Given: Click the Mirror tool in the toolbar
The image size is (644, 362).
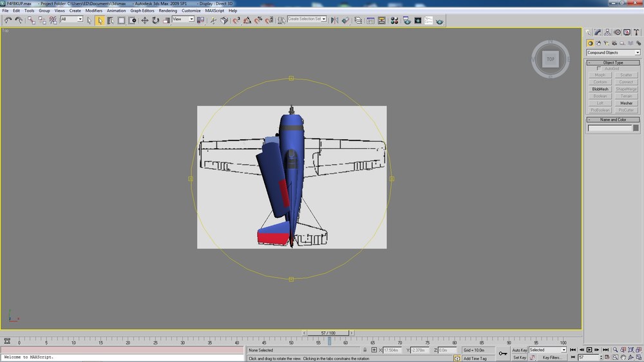Looking at the screenshot, I should (x=335, y=20).
